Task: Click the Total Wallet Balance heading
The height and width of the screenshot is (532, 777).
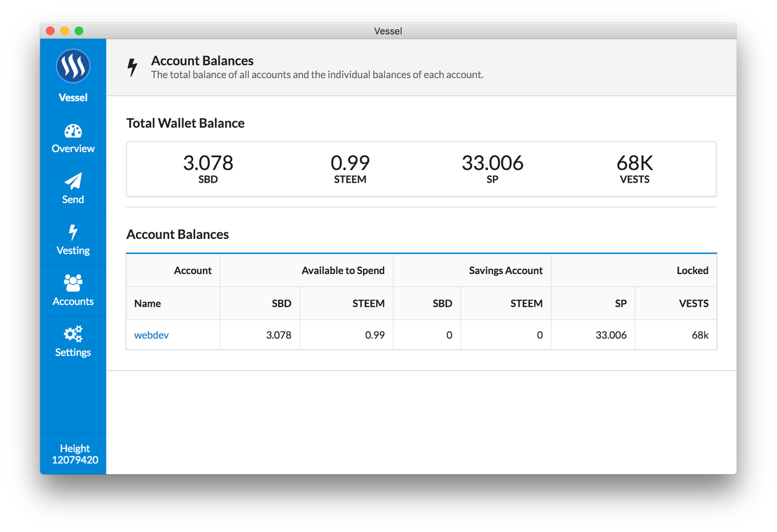Action: point(185,123)
